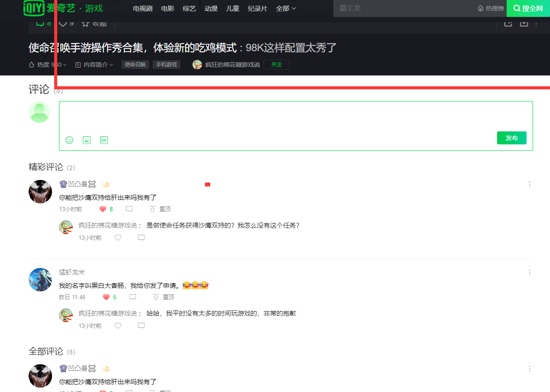Go to the 游戏 channel link

94,8
